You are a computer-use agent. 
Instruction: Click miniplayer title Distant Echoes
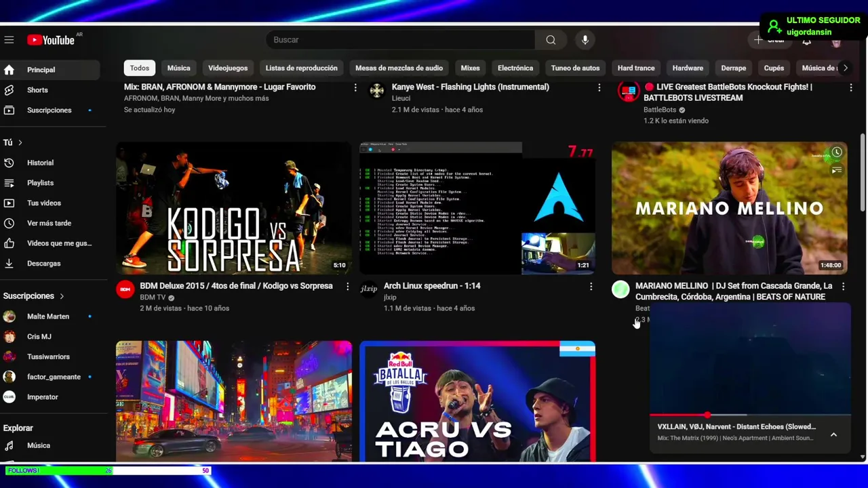pyautogui.click(x=736, y=427)
